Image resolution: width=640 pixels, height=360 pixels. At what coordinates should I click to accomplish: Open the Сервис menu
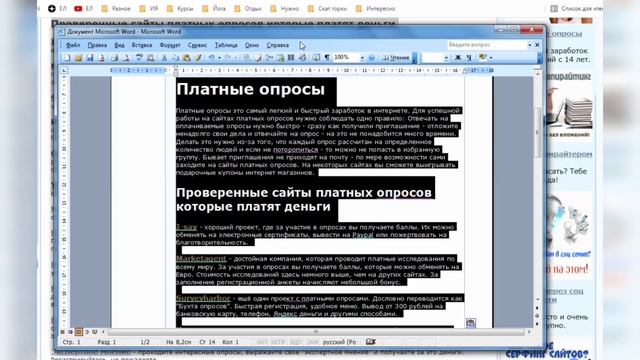pos(197,45)
